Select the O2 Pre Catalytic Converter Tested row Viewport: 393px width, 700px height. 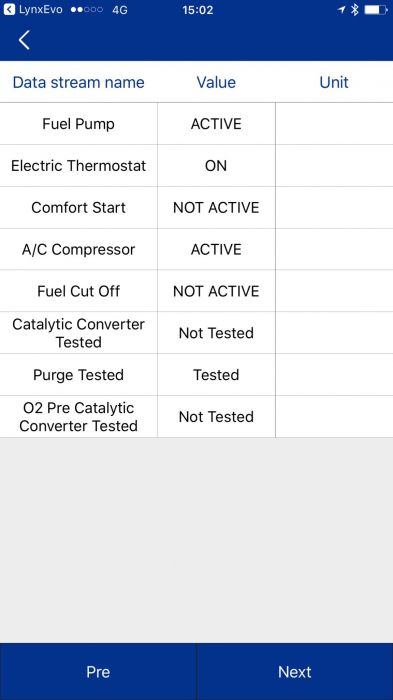click(196, 417)
